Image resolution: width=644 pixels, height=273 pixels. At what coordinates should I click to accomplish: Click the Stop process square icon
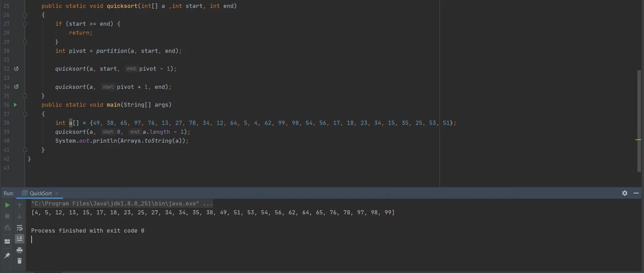coord(7,216)
